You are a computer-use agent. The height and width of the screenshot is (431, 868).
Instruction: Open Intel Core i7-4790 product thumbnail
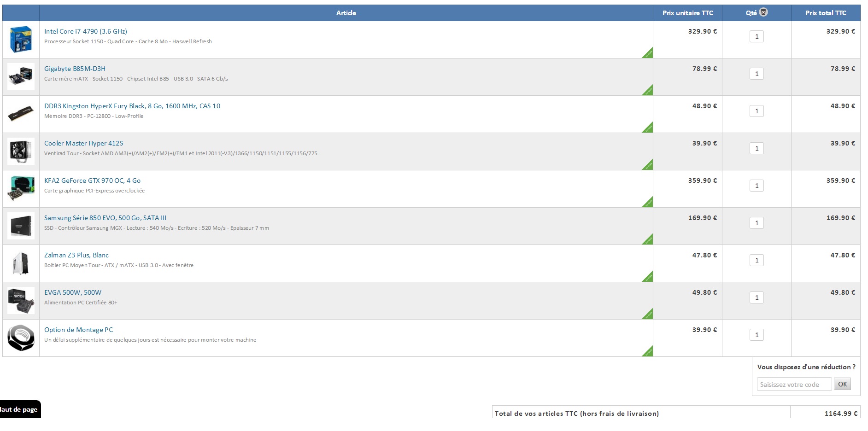(x=21, y=39)
